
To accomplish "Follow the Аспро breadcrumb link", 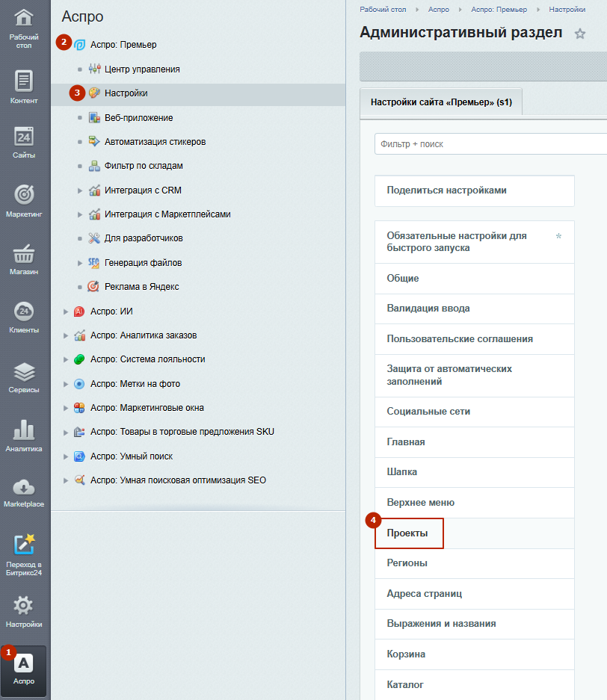I will coord(439,10).
